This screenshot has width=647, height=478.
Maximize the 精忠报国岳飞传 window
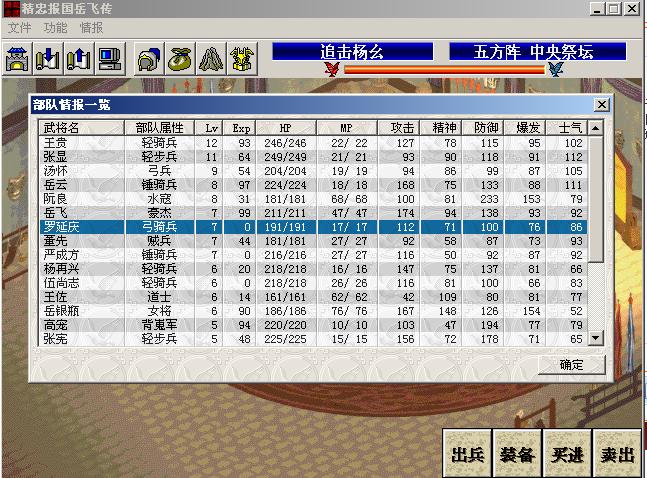[x=614, y=8]
